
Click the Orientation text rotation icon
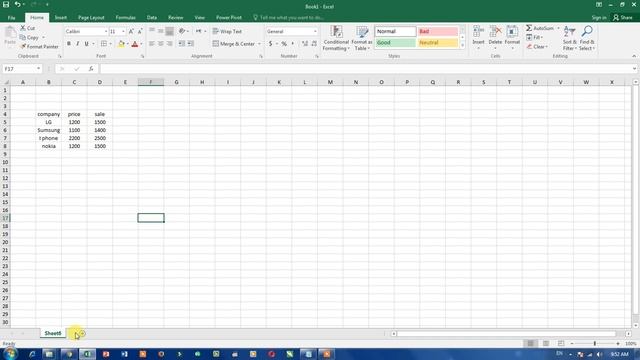pos(182,31)
